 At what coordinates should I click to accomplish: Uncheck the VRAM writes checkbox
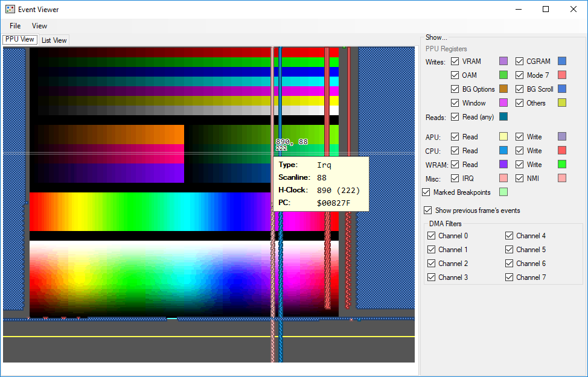(455, 61)
